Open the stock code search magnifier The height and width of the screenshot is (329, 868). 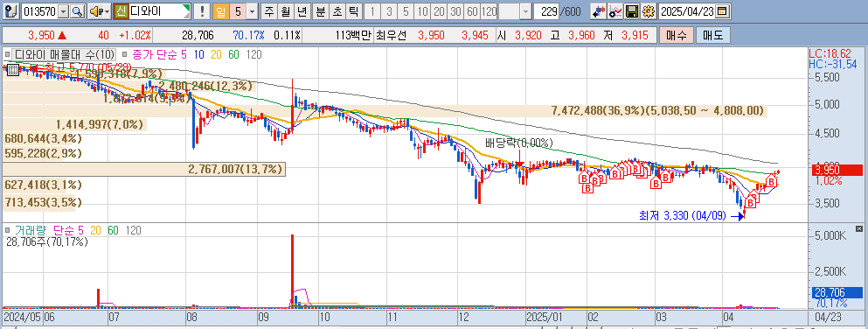[78, 11]
